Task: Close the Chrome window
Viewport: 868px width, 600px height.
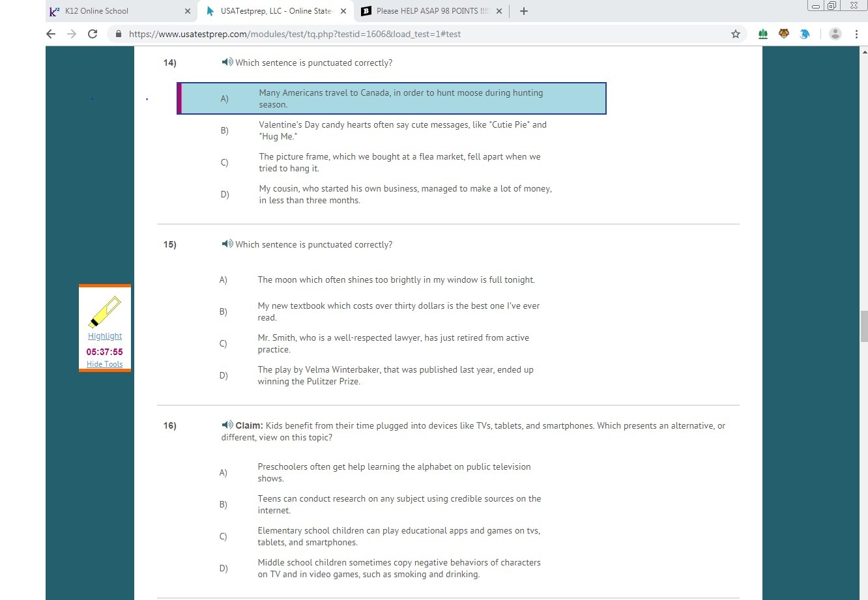Action: point(854,6)
